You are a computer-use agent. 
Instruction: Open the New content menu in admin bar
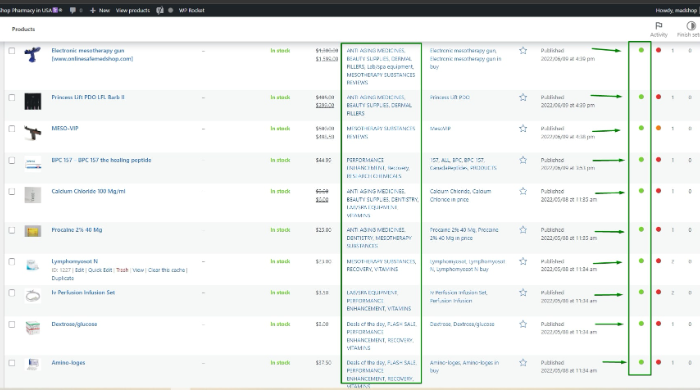click(100, 10)
